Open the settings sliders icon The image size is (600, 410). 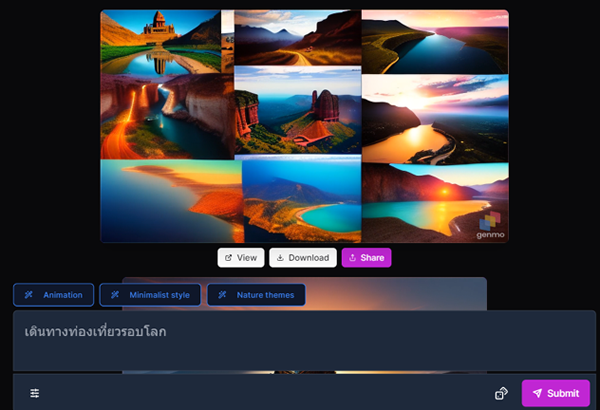tap(35, 393)
